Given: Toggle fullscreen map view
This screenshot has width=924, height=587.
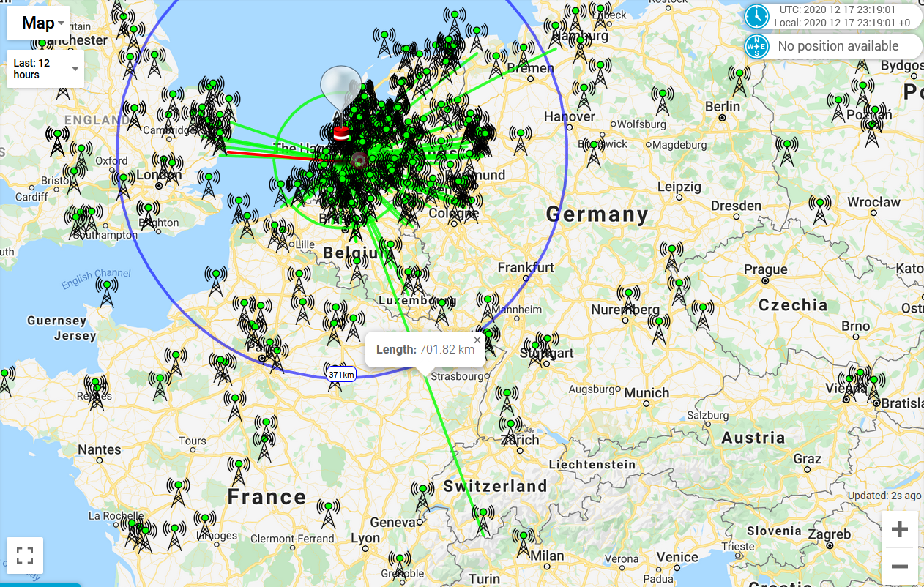Looking at the screenshot, I should coord(25,556).
